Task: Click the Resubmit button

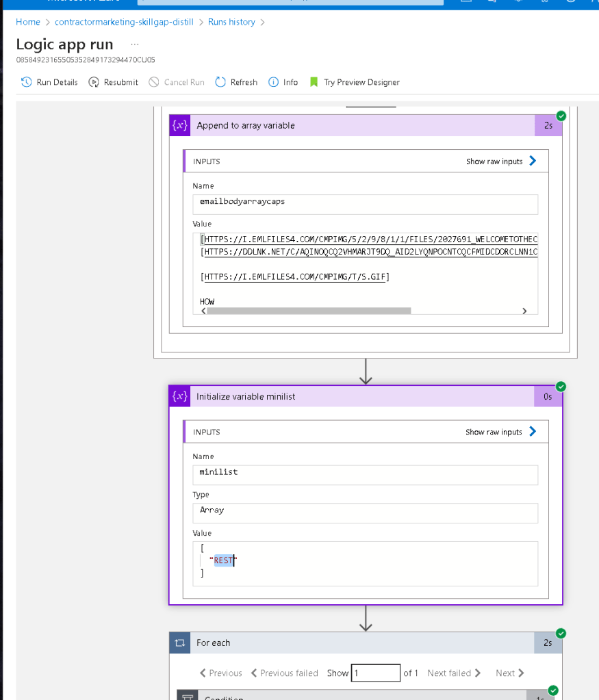Action: click(x=113, y=82)
